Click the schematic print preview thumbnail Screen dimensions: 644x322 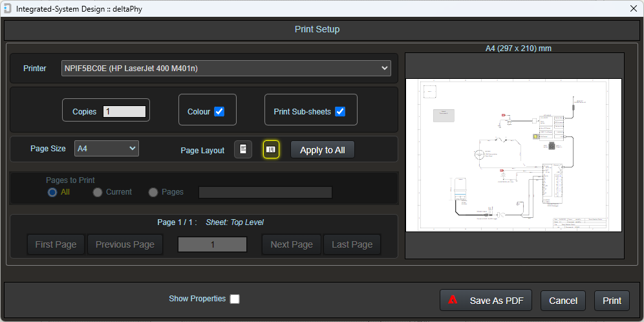click(513, 155)
